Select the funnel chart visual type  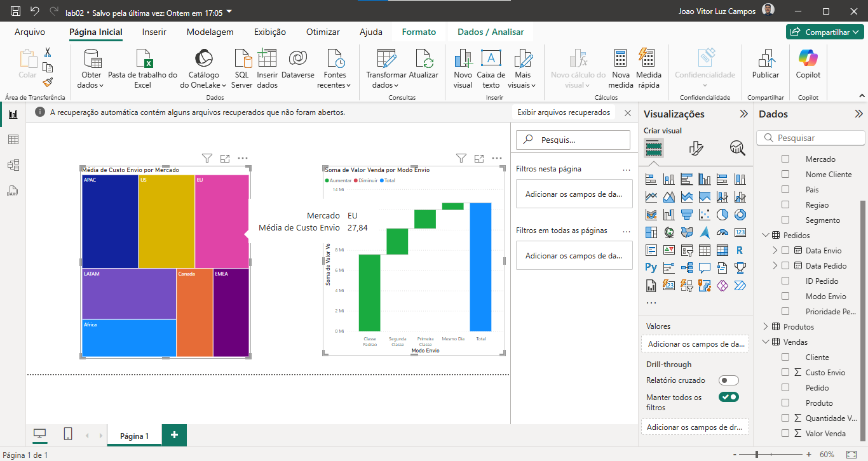(x=686, y=215)
